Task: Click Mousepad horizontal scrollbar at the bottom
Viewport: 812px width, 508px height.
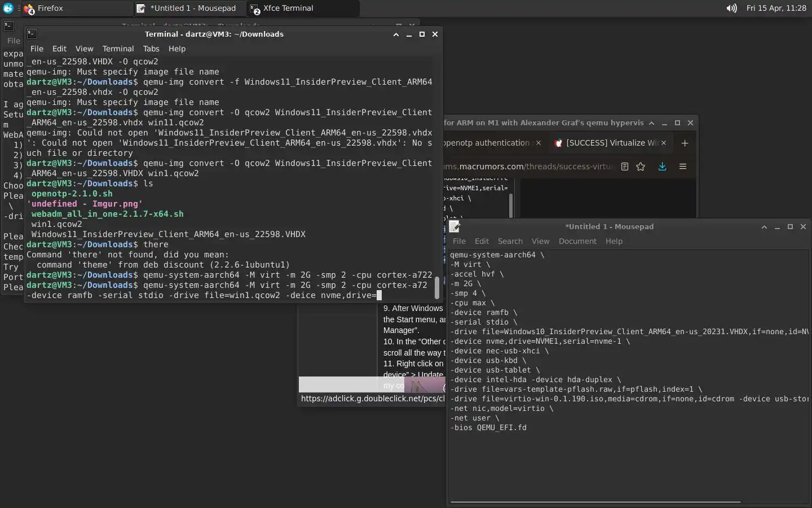Action: [x=595, y=502]
